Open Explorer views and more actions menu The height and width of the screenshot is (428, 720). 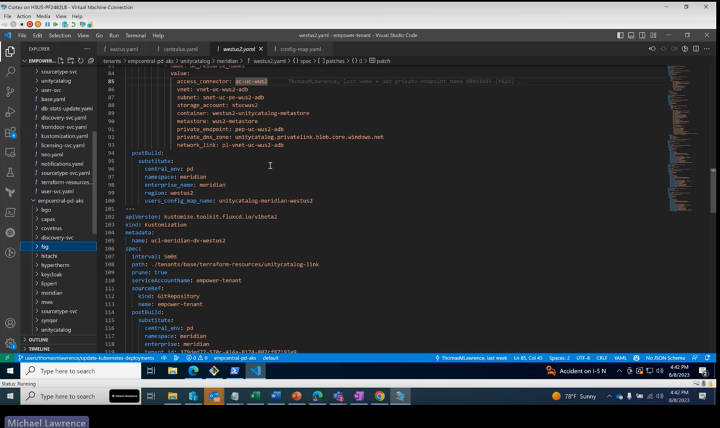[x=87, y=49]
